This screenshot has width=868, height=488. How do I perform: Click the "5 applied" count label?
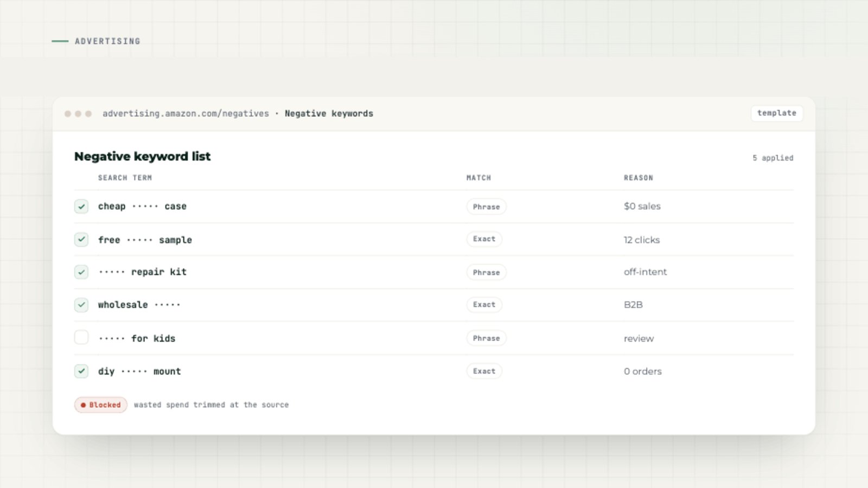coord(773,158)
